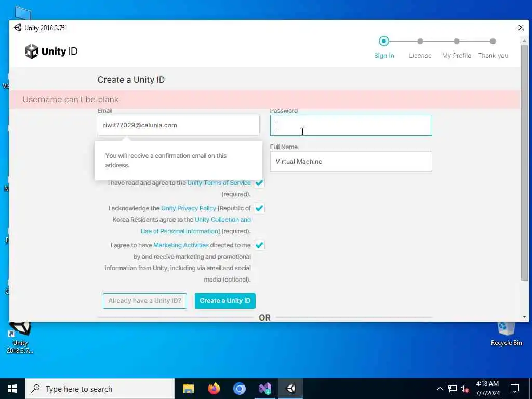Click the Unity ID logo

point(51,51)
